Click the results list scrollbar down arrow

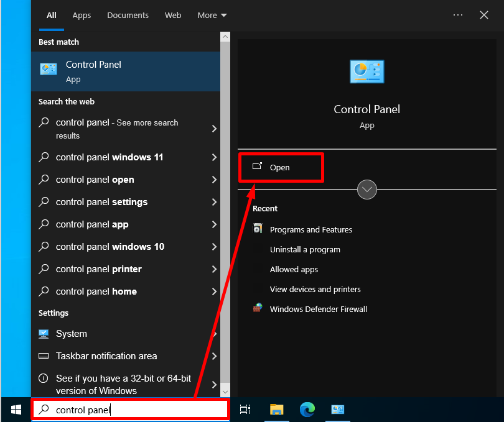[225, 392]
